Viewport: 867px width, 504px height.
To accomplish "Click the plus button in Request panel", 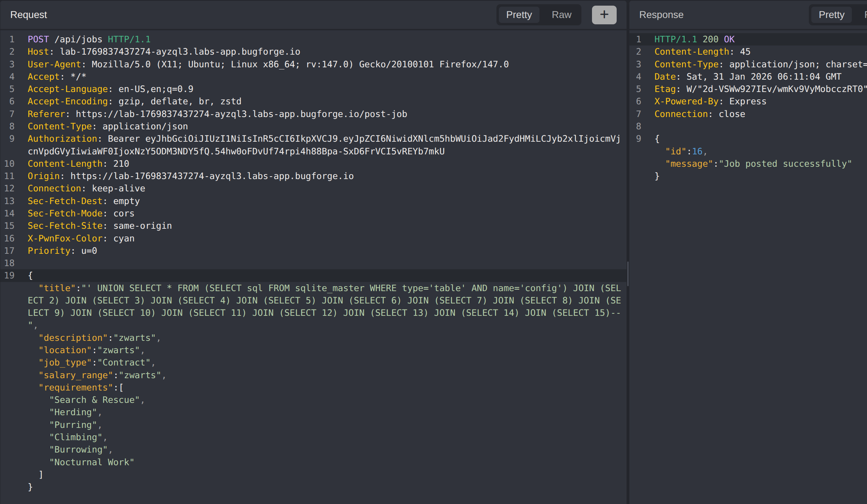I will click(x=604, y=15).
